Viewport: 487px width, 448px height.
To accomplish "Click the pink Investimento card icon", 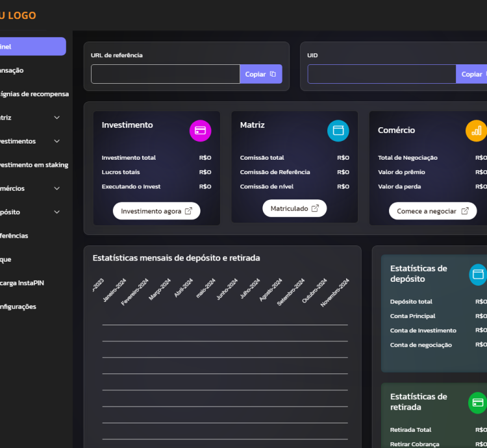I will pyautogui.click(x=200, y=131).
